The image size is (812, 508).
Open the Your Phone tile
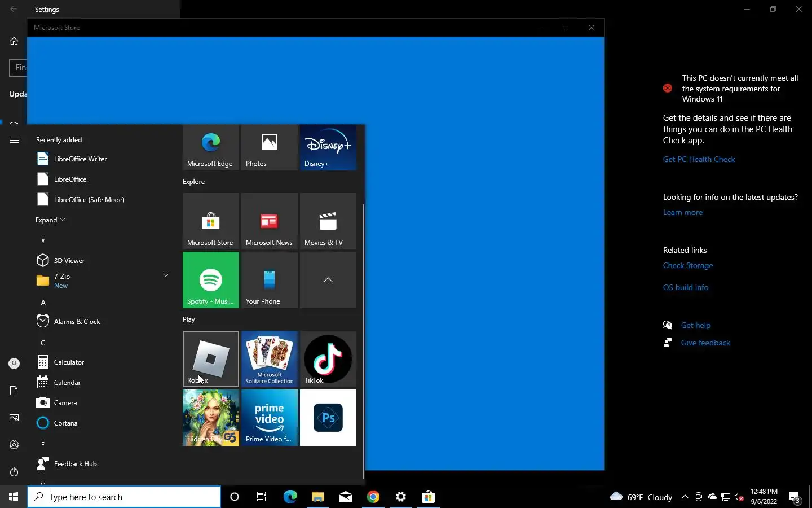(270, 280)
